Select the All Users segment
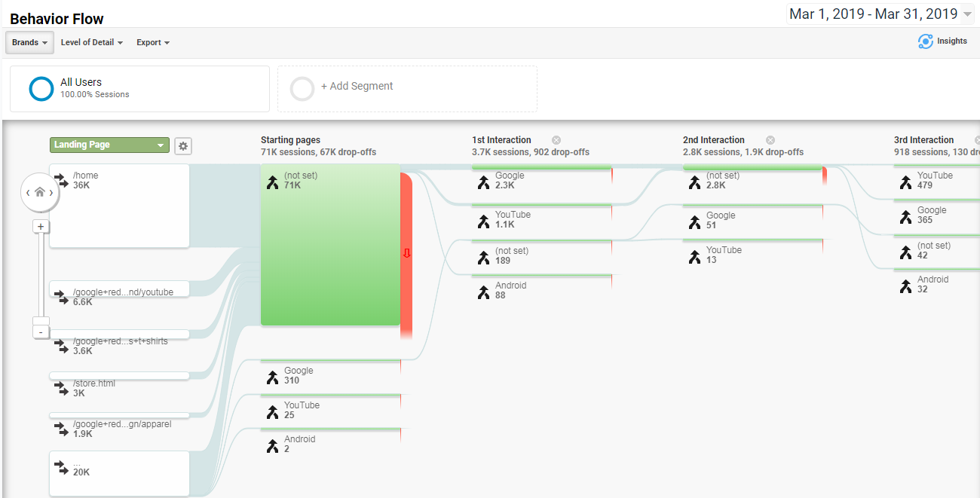The height and width of the screenshot is (498, 980). (139, 89)
